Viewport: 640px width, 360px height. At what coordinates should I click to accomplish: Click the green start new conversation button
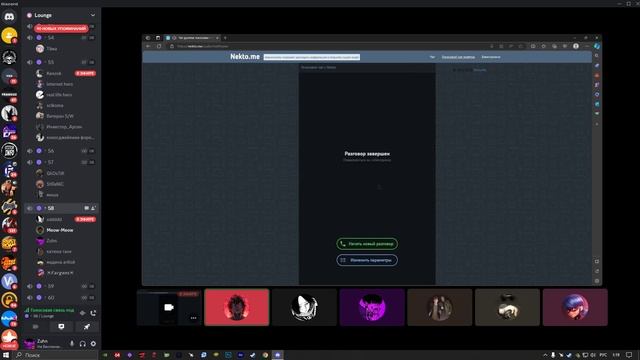point(367,244)
